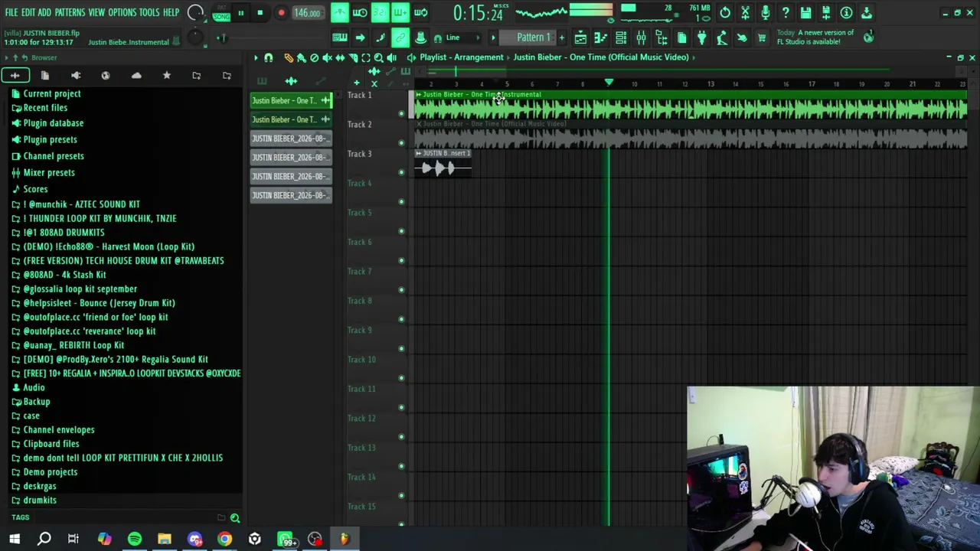Image resolution: width=980 pixels, height=551 pixels.
Task: Open the shopping cart content library
Action: 762,37
